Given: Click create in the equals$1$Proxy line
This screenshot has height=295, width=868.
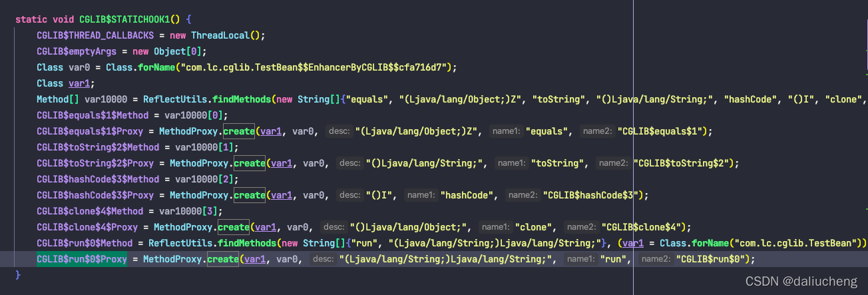Looking at the screenshot, I should pyautogui.click(x=240, y=131).
